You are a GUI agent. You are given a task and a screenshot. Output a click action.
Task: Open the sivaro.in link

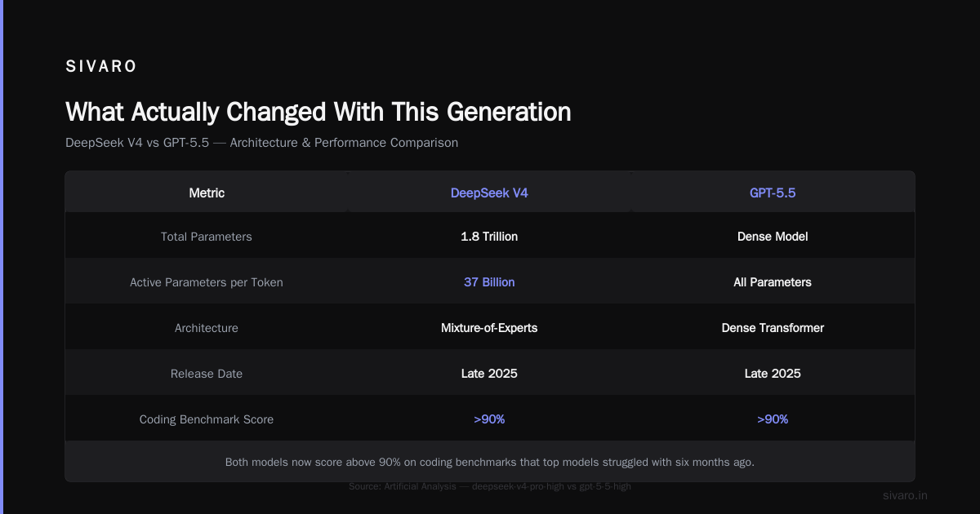point(906,495)
